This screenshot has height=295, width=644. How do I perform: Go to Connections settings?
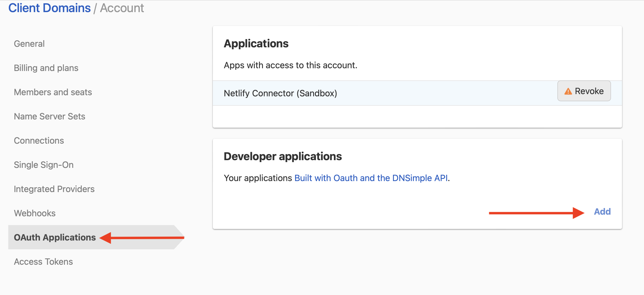39,140
